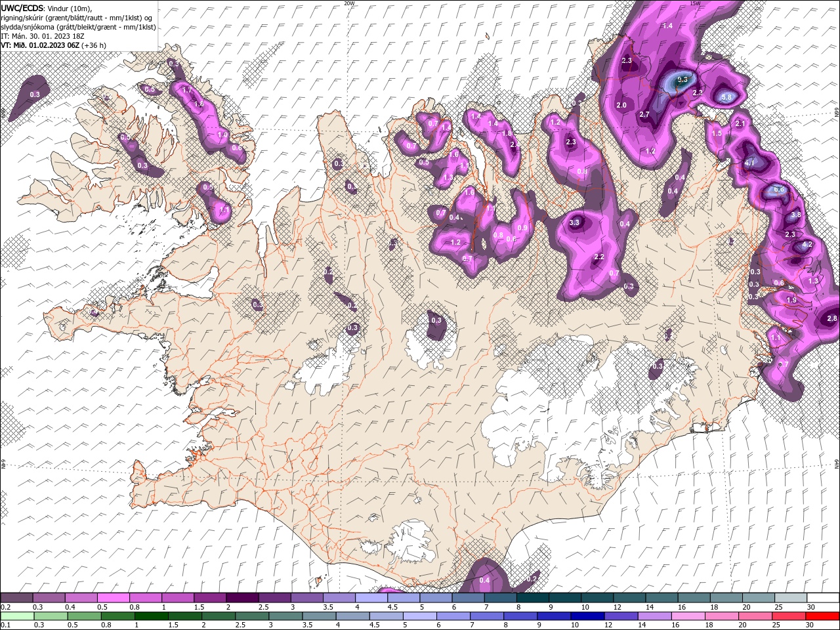Choose the bright red lower-row swatch starting at 30
The width and height of the screenshot is (840, 630).
822,616
